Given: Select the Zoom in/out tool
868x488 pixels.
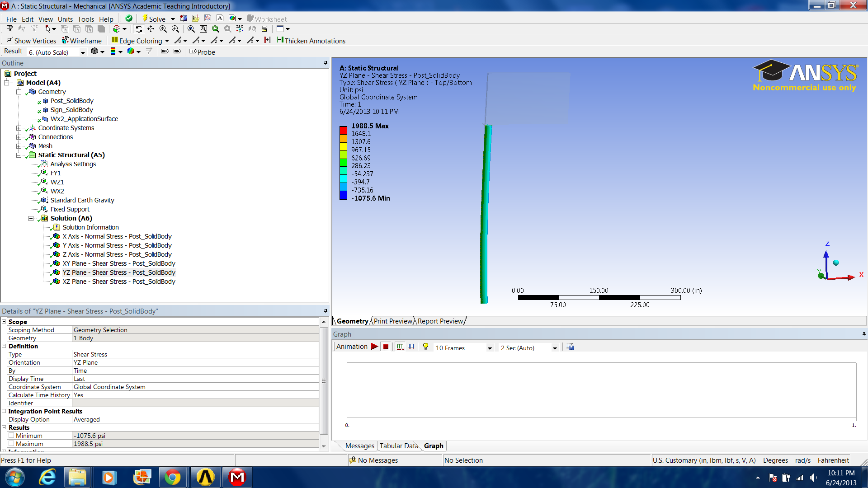Looking at the screenshot, I should coord(163,29).
